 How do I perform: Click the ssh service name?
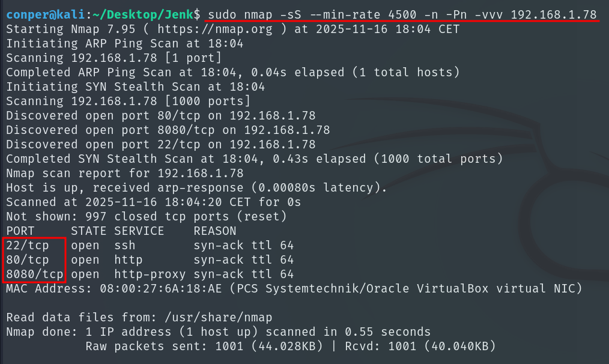[x=125, y=245]
